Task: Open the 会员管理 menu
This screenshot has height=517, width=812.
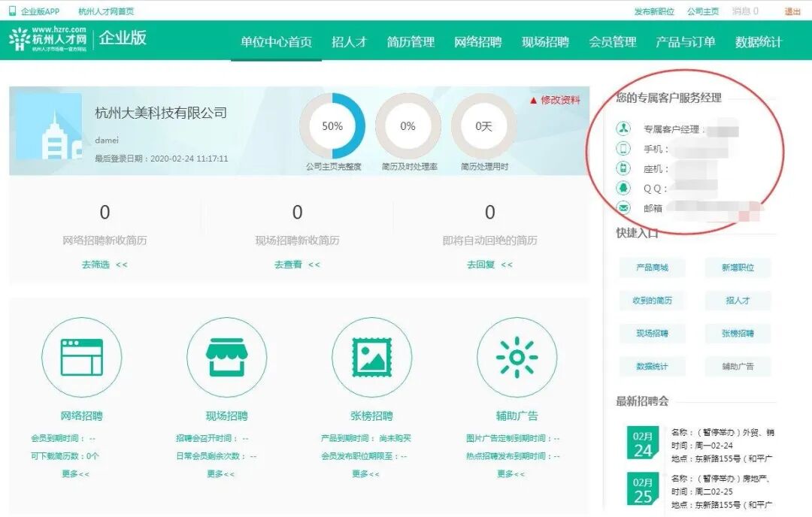Action: 613,42
